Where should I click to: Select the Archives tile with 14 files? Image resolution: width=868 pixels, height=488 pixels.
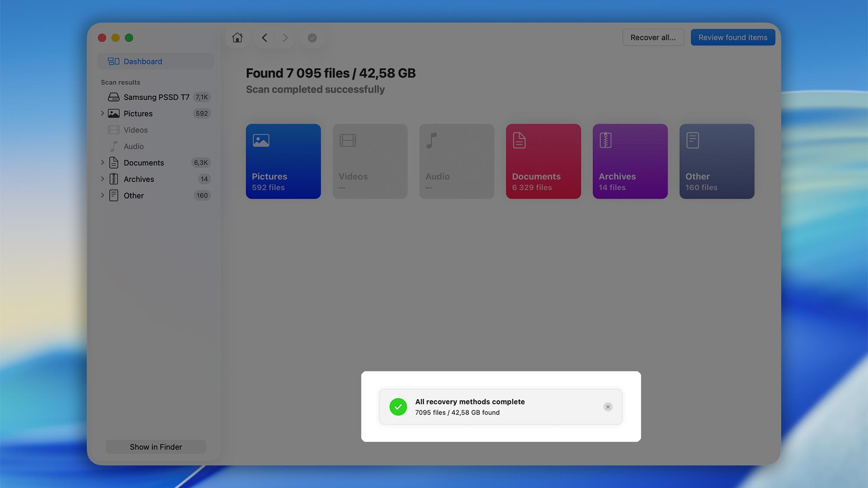click(x=630, y=161)
